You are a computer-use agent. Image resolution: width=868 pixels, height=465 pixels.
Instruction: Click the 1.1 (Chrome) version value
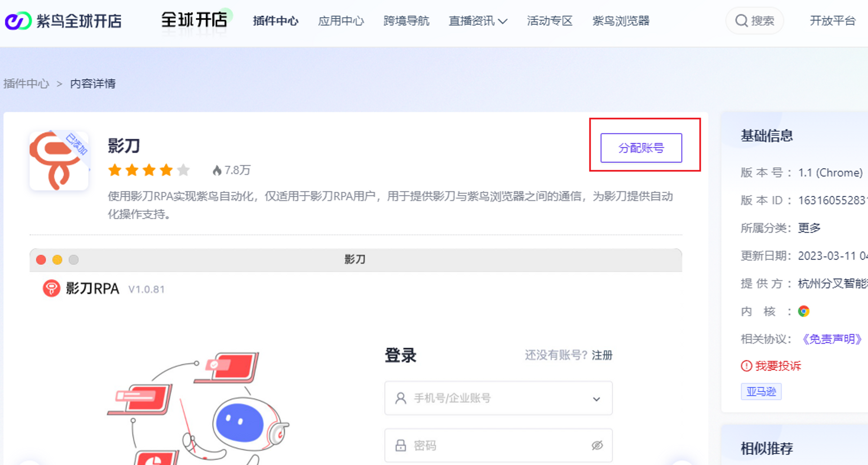[x=830, y=173]
